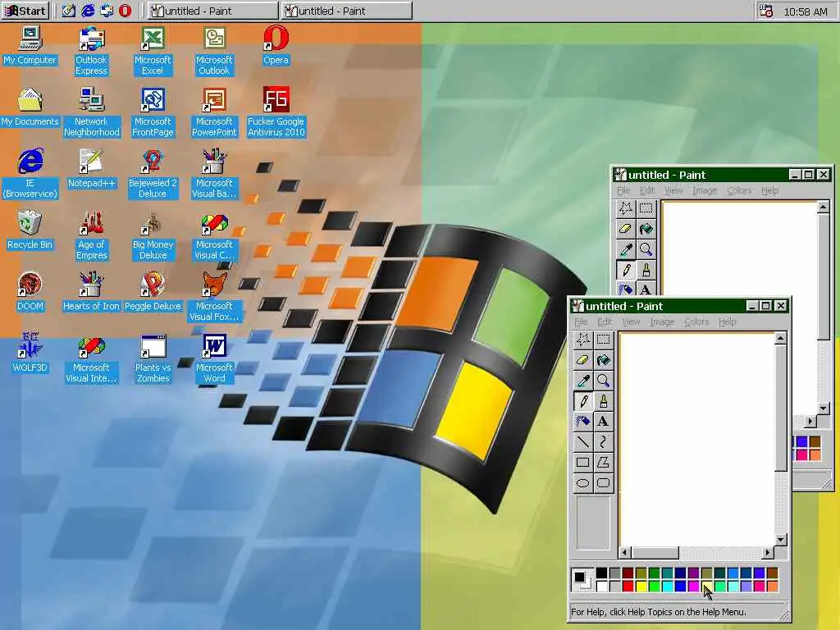
Task: Pick magenta in the front Paint palette
Action: coord(694,587)
